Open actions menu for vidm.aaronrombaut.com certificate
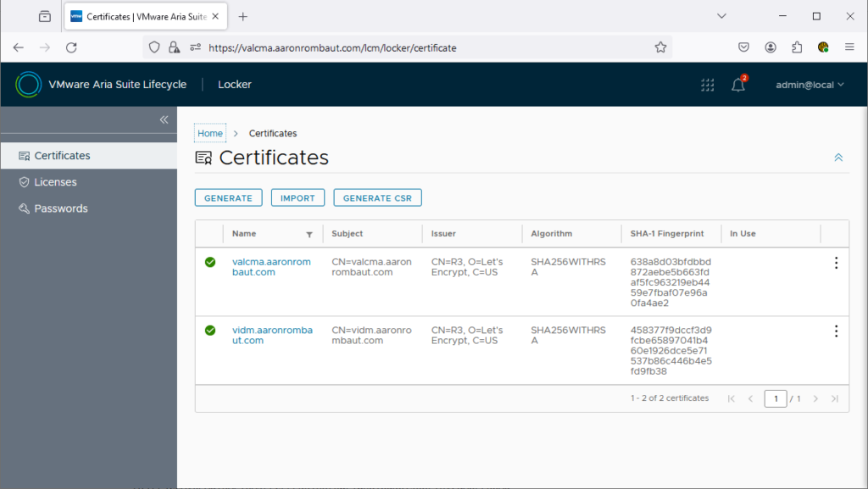 click(x=836, y=331)
